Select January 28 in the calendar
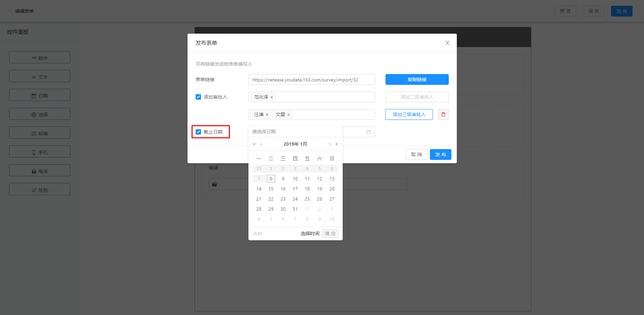Image resolution: width=644 pixels, height=315 pixels. (x=259, y=209)
